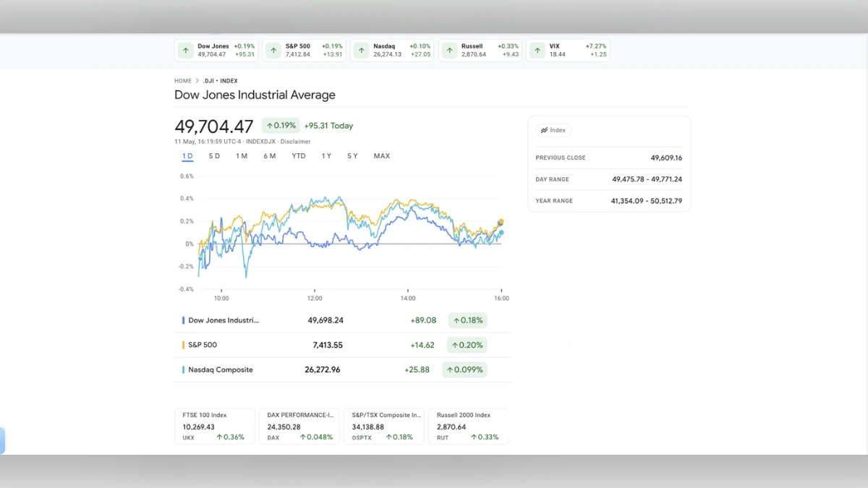
Task: Click the 0.20% S&P 500 change badge
Action: pyautogui.click(x=467, y=345)
